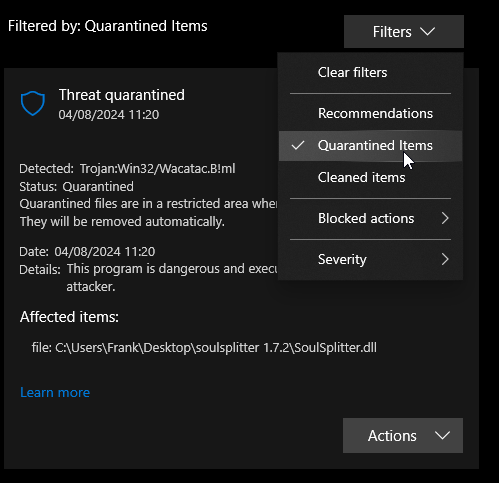Click the Trojan:Win32/Wacatac.B!ml detection name

click(x=157, y=169)
